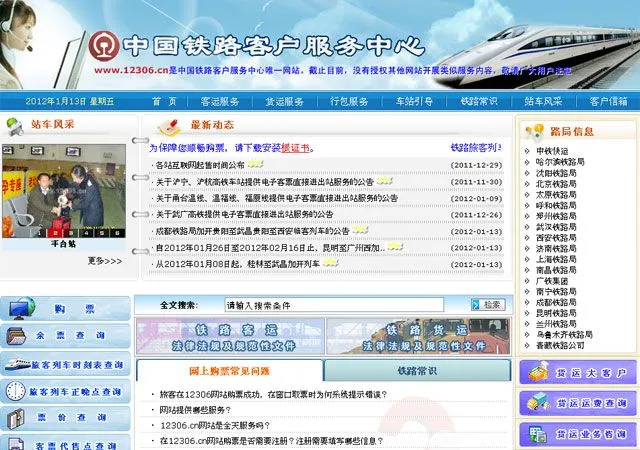Click the computer globe icon beside 购票

tap(22, 308)
